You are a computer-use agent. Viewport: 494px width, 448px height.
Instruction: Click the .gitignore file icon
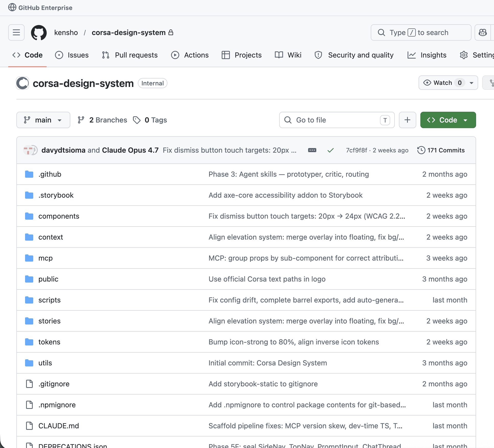tap(29, 384)
